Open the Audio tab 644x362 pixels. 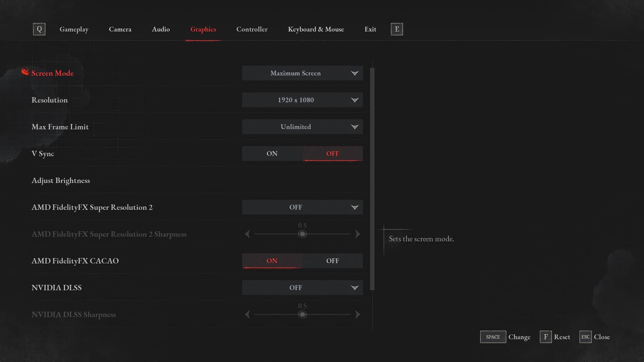tap(161, 29)
